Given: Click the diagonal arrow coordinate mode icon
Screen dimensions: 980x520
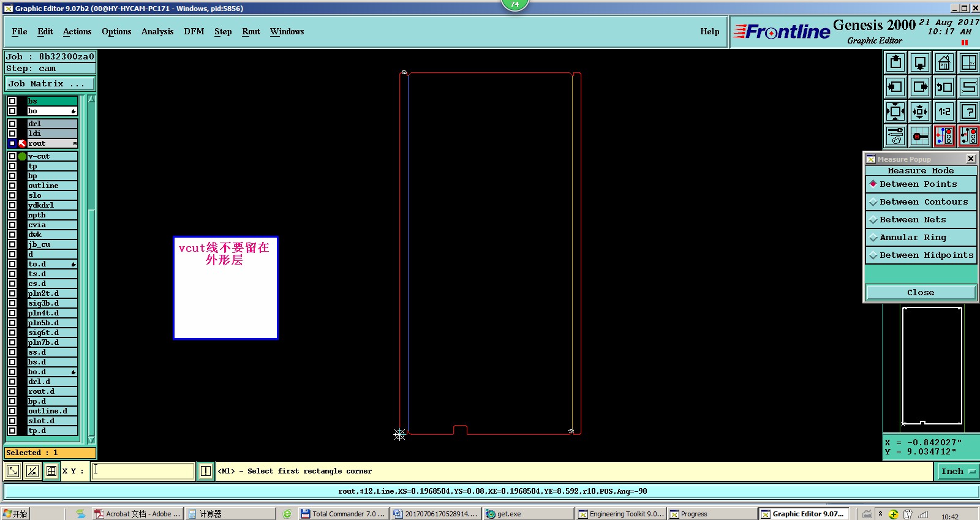Looking at the screenshot, I should (x=12, y=471).
